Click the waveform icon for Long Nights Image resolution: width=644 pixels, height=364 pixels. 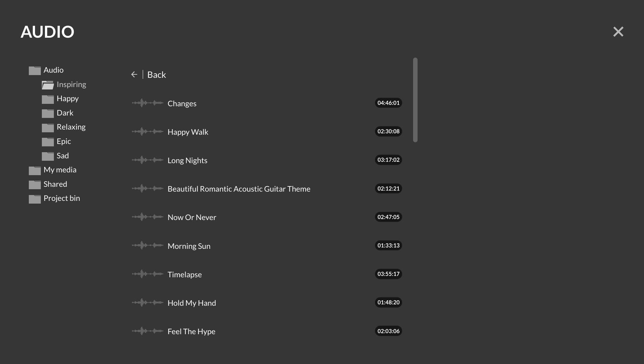click(x=148, y=160)
